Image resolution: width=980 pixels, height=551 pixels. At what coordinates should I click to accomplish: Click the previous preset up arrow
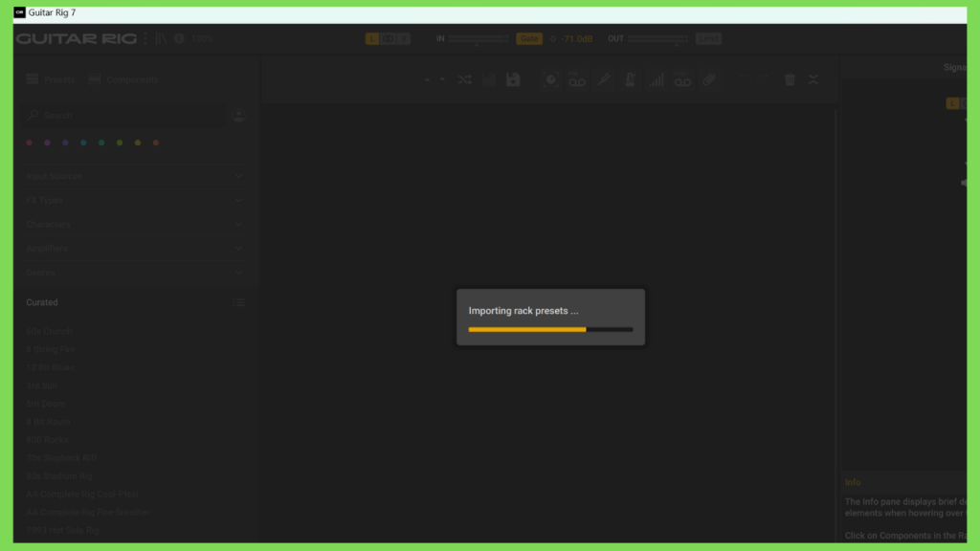click(x=428, y=80)
